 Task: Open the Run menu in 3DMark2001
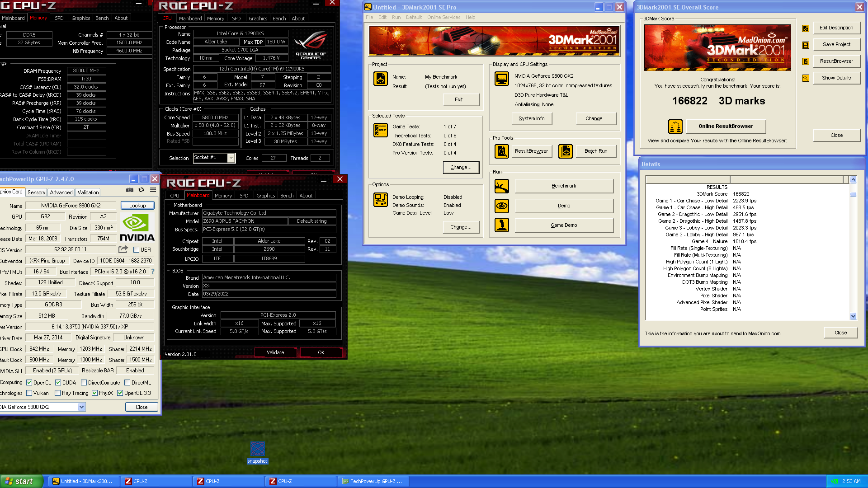[396, 17]
